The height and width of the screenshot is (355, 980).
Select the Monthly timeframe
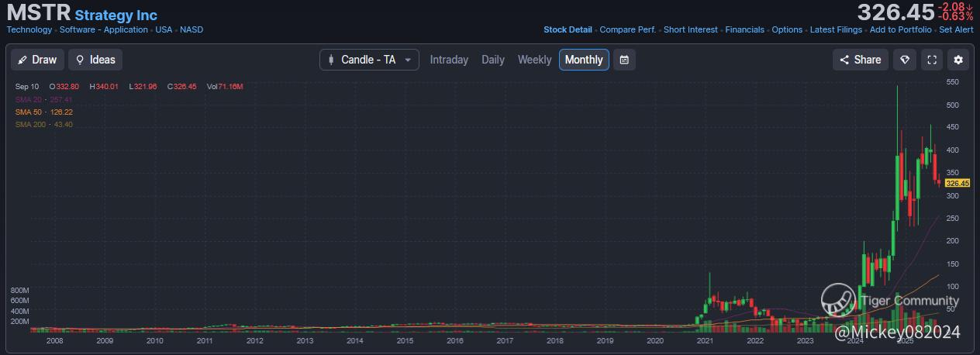tap(584, 60)
